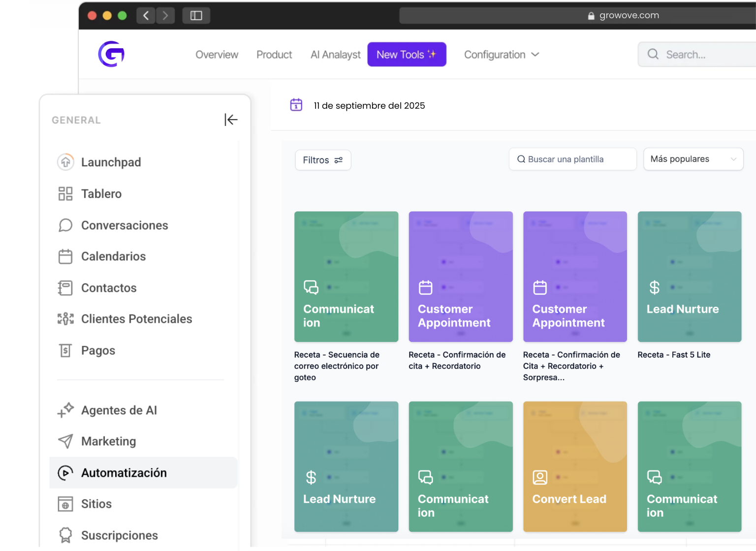Open the Pagos invoice icon
The image size is (756, 551).
(x=65, y=350)
